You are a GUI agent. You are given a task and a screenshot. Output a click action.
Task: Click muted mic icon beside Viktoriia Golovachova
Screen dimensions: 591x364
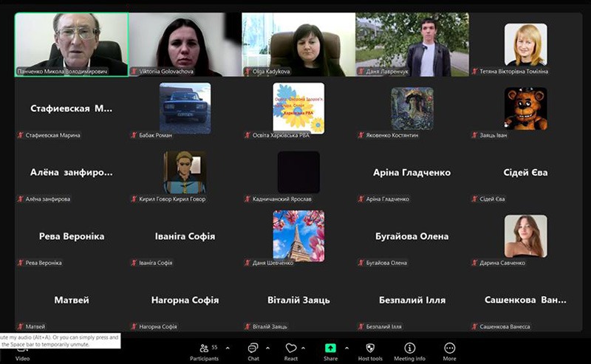point(134,72)
